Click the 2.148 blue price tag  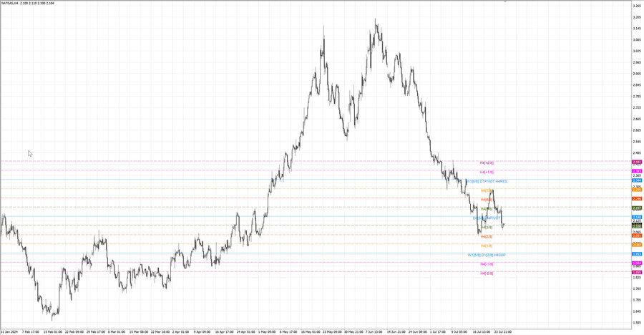click(637, 217)
